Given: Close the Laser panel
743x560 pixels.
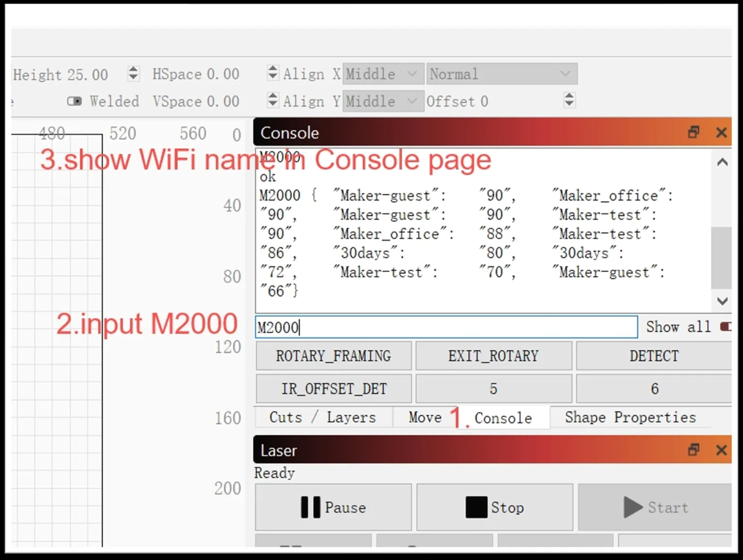Looking at the screenshot, I should pos(721,450).
